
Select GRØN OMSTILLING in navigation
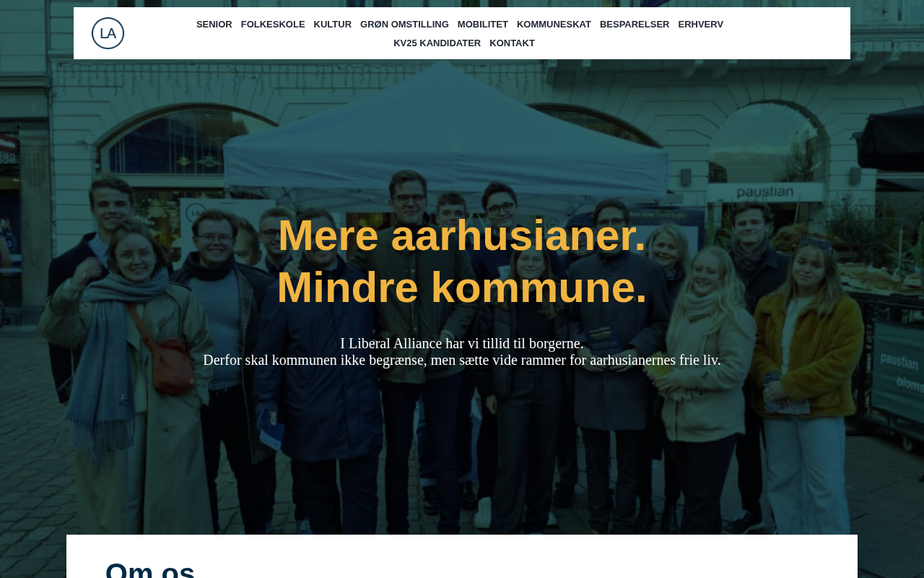404,25
